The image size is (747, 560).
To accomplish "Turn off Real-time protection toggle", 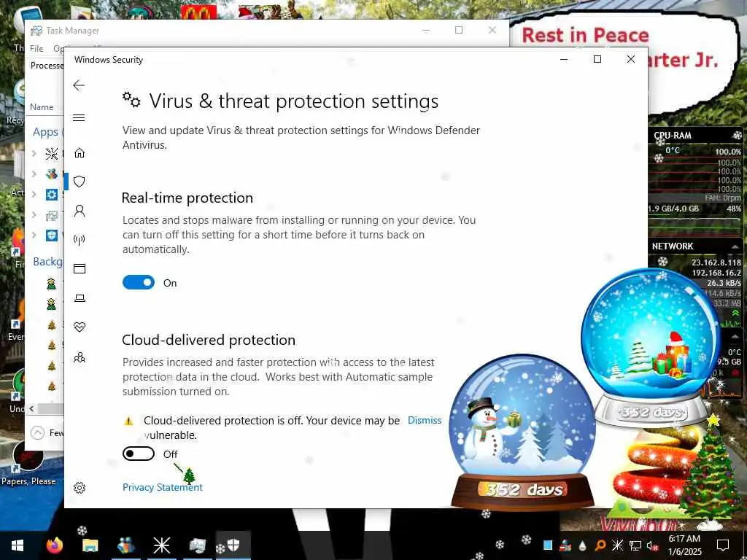I will coord(139,282).
